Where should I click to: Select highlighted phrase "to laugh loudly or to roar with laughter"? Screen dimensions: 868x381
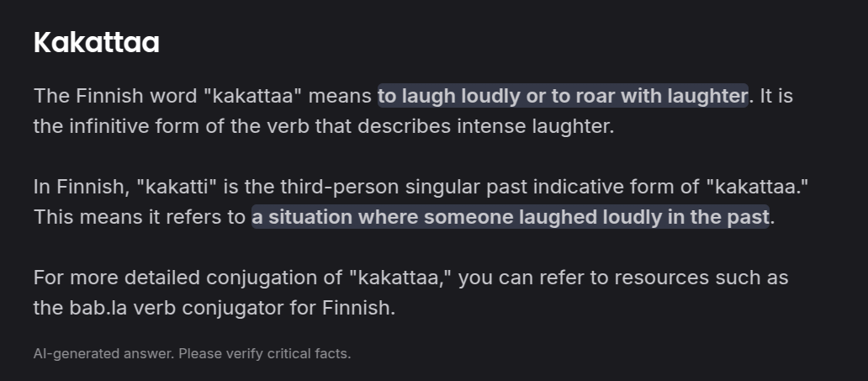[563, 96]
